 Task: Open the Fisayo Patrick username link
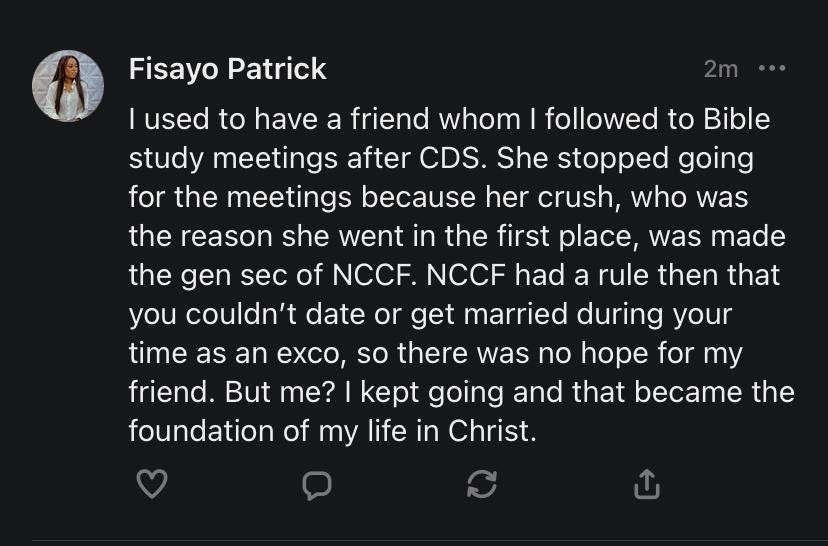[227, 68]
